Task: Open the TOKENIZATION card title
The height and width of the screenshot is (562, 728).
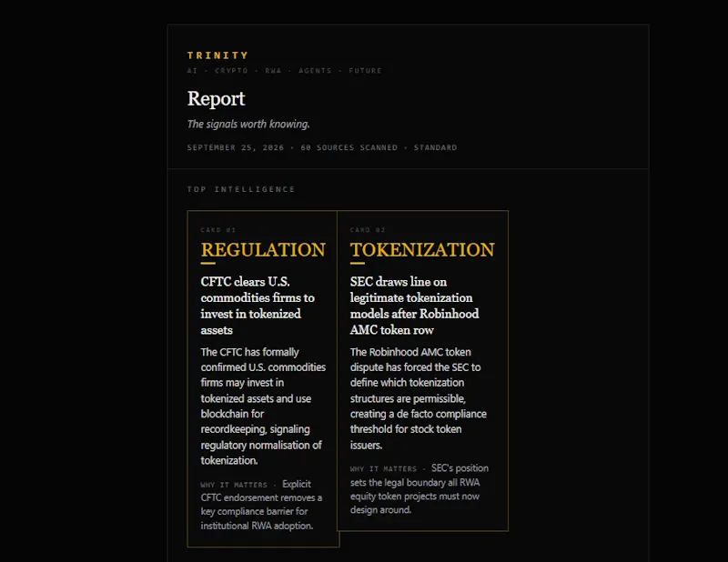Action: click(422, 250)
